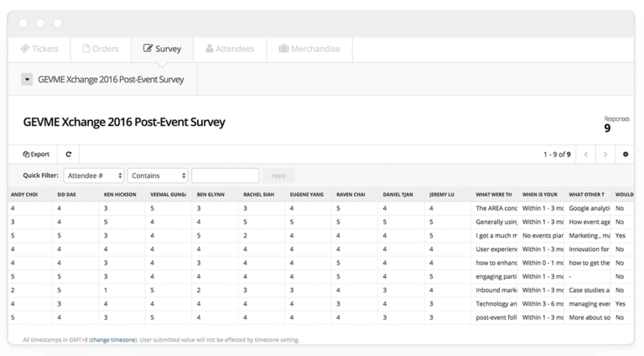Click the 'Innovation for' cell
The height and width of the screenshot is (356, 644).
589,249
